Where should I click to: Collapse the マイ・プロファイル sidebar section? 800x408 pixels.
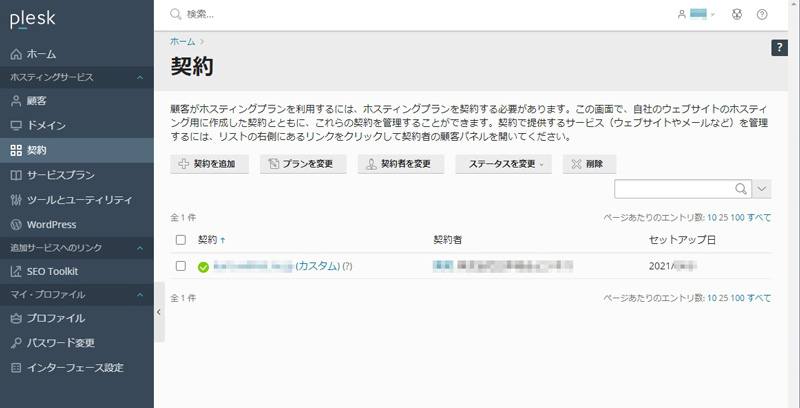point(139,295)
